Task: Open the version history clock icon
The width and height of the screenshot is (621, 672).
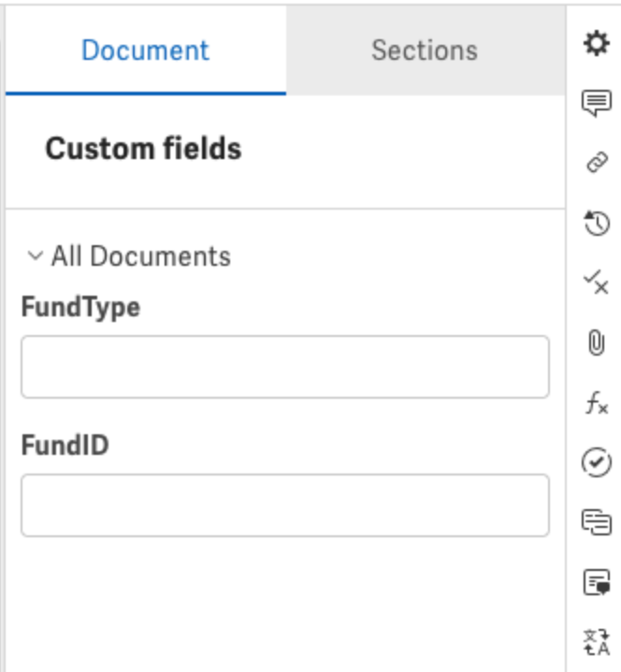Action: point(596,223)
